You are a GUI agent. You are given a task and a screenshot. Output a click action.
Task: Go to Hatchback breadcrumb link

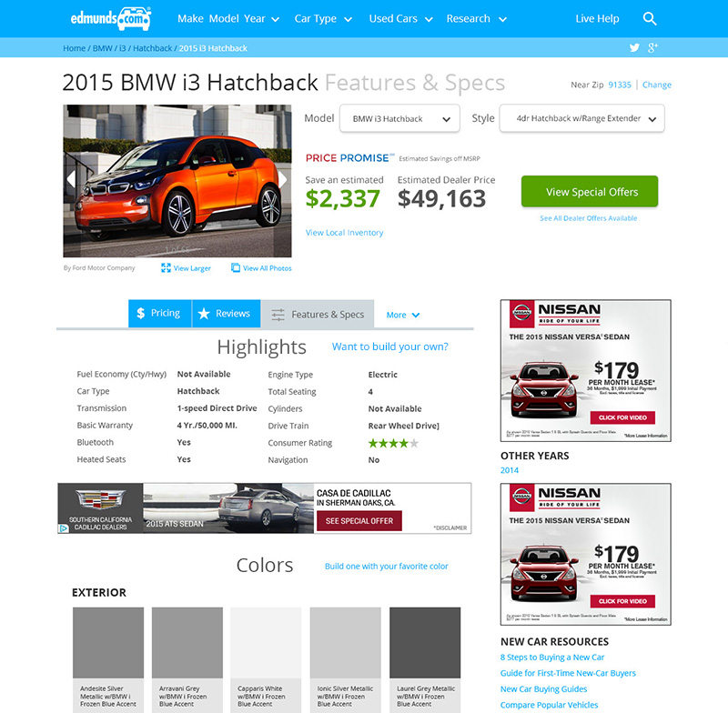153,48
